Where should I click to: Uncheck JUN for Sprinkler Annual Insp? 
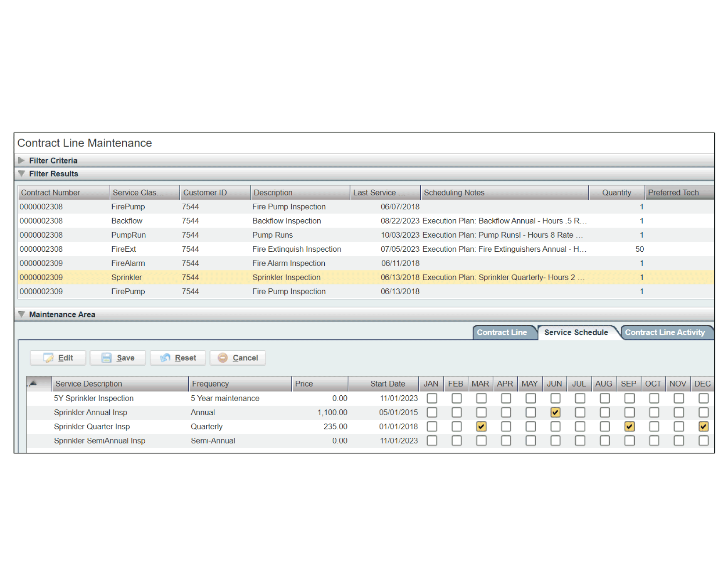[x=555, y=412]
